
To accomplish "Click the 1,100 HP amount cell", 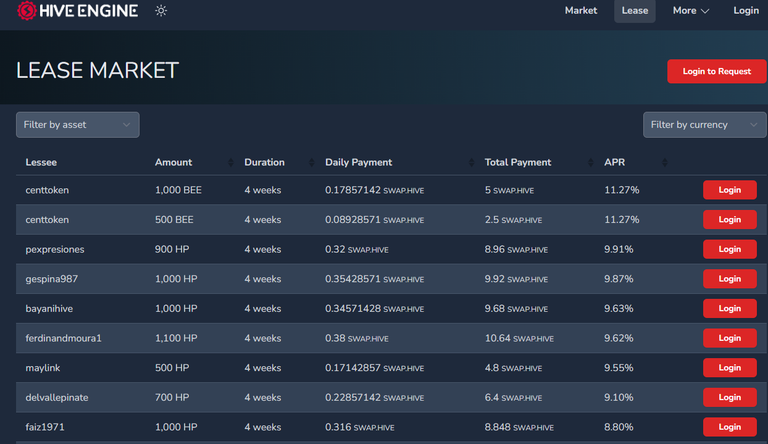I will tap(176, 338).
